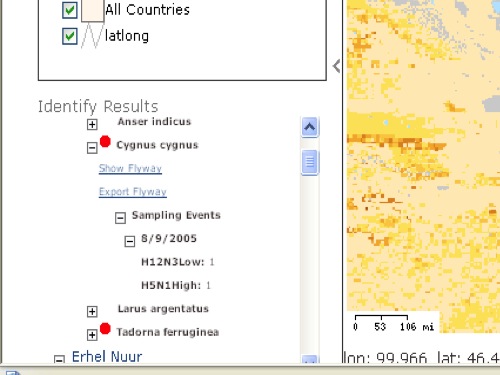Viewport: 500px width, 375px height.
Task: Click the All Countries layer color swatch
Action: (92, 10)
